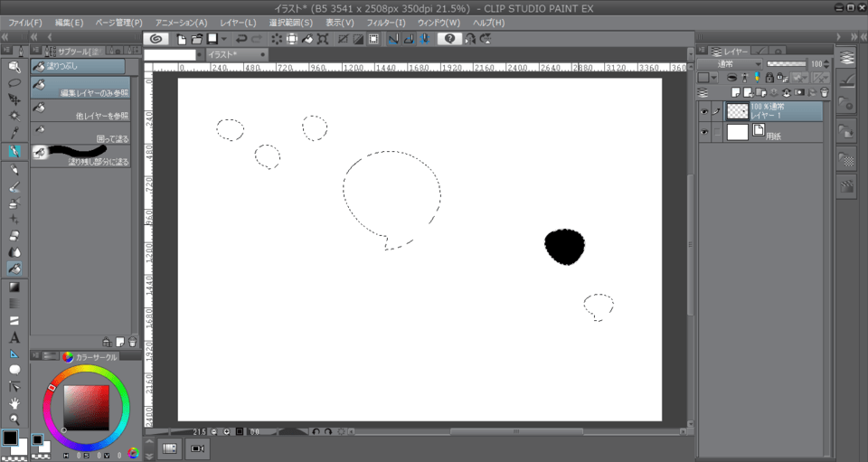Select the Eyedropper tool

click(14, 133)
